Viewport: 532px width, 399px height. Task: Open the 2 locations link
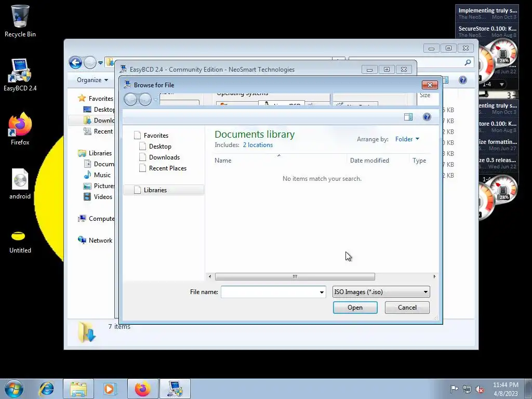258,145
